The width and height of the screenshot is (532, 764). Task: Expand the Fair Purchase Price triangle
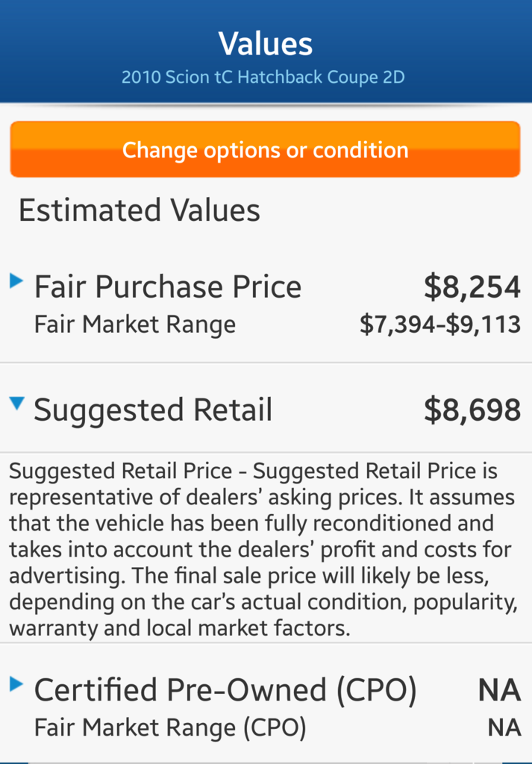point(16,281)
